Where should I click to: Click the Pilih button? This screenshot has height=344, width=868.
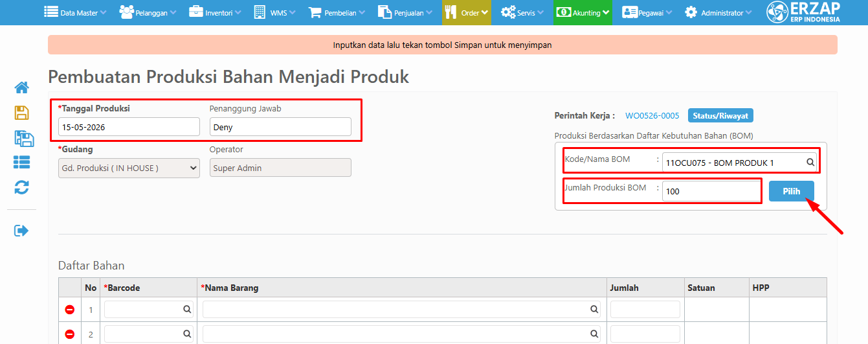[792, 192]
